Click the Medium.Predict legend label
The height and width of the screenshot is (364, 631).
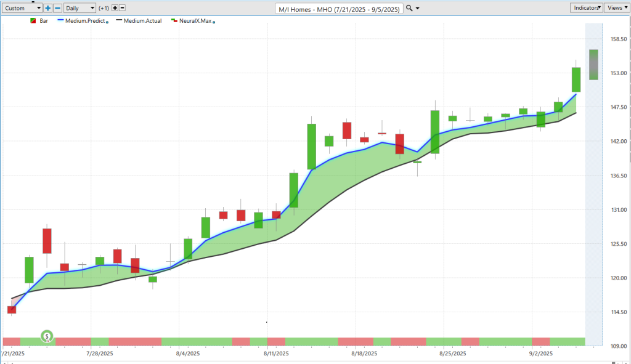pyautogui.click(x=85, y=20)
